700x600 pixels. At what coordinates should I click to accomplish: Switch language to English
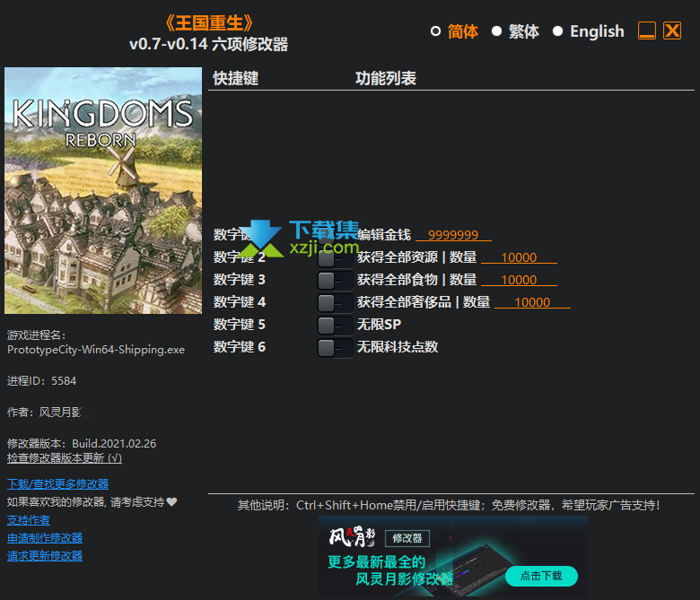point(557,31)
